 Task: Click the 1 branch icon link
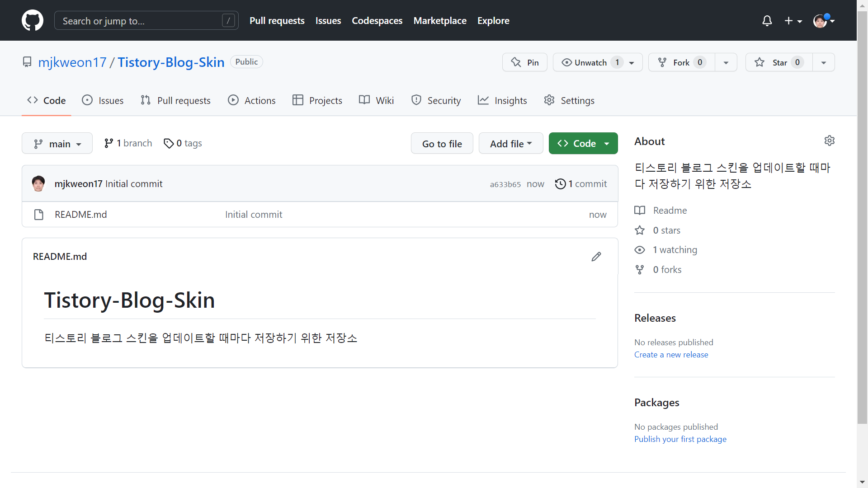(x=108, y=143)
